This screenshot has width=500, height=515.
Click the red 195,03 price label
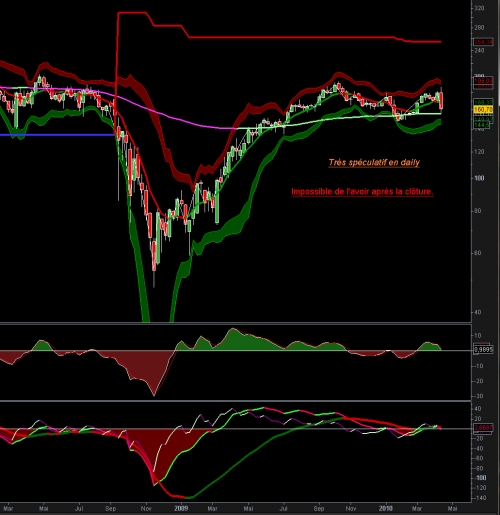[x=483, y=81]
